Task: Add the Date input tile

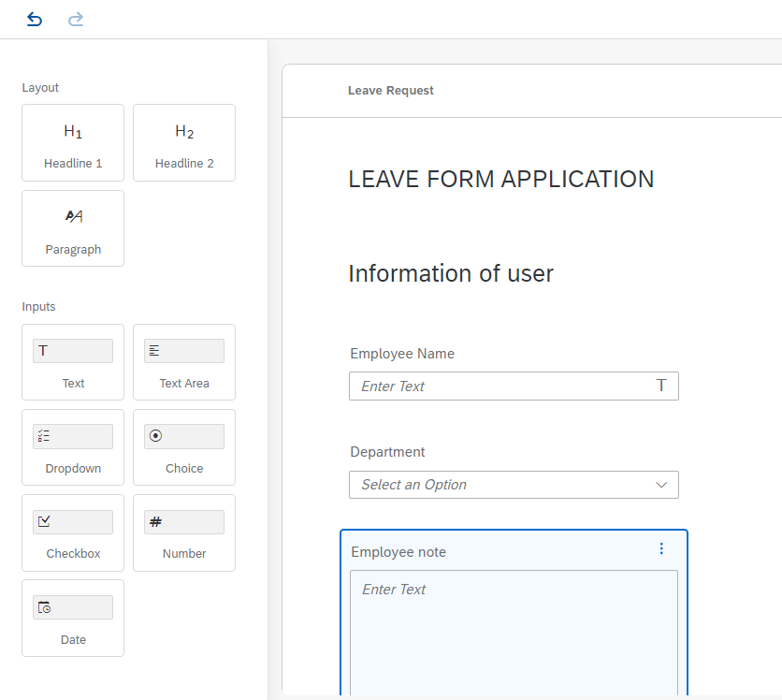Action: (x=73, y=619)
